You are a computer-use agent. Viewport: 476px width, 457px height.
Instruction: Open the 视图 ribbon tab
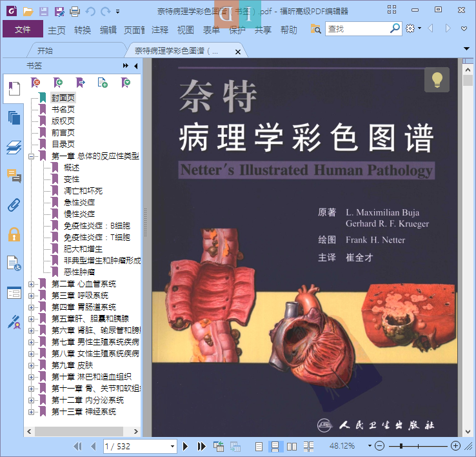186,30
